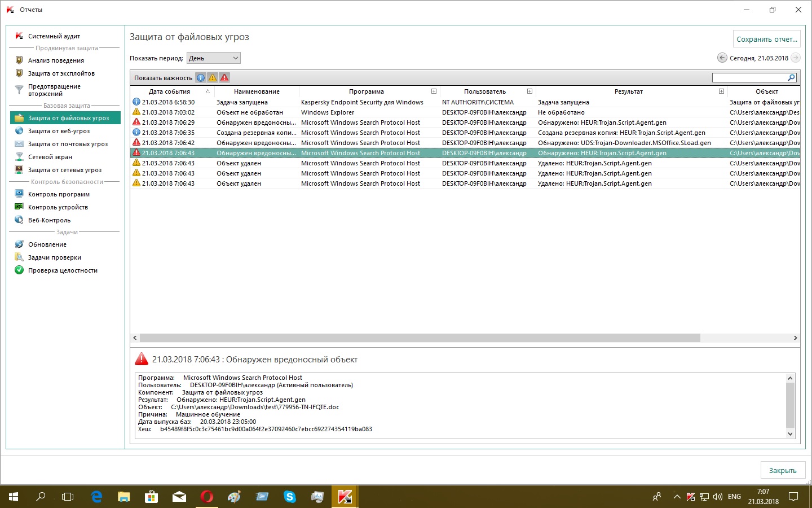Screen dimensions: 812x508
Task: Select the 7:03:02 Объект не обработан row
Action: [x=466, y=112]
